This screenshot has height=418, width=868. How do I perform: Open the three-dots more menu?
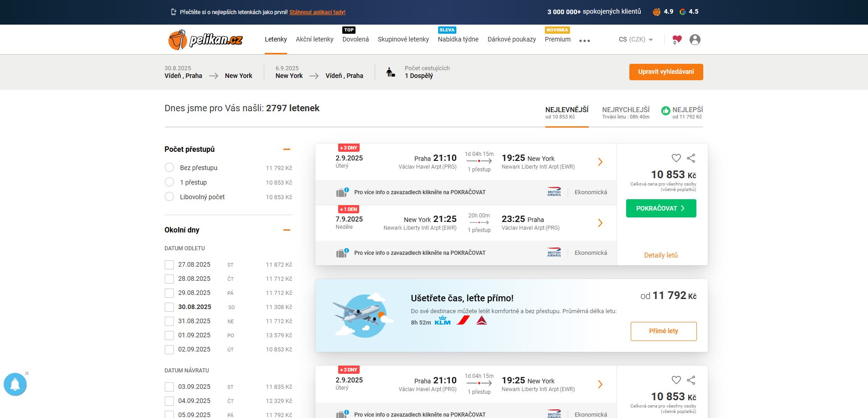pos(585,41)
